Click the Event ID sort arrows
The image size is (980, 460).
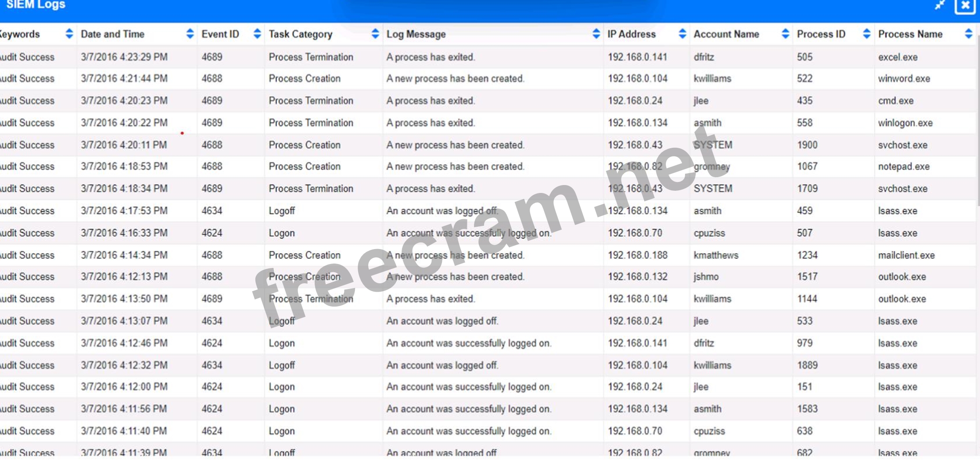click(257, 34)
